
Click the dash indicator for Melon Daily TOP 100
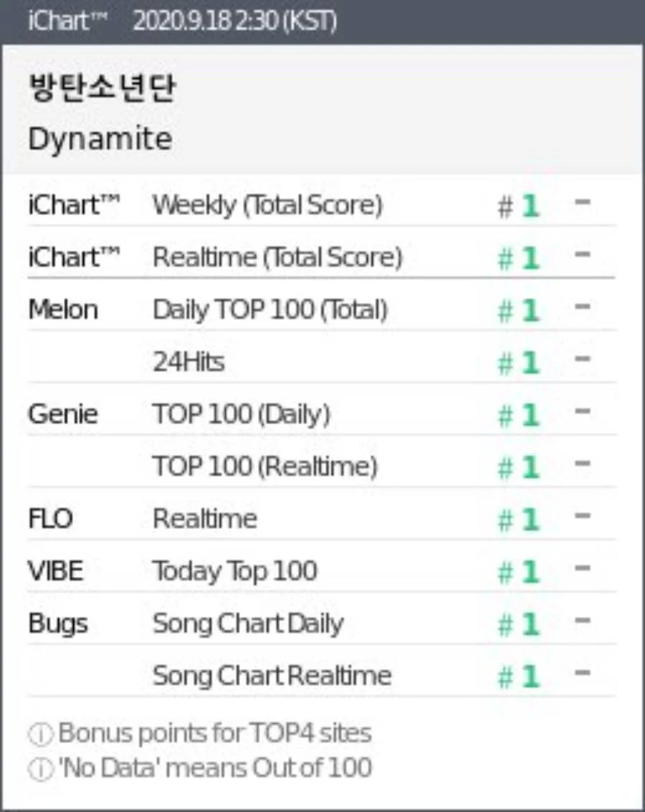click(x=583, y=307)
